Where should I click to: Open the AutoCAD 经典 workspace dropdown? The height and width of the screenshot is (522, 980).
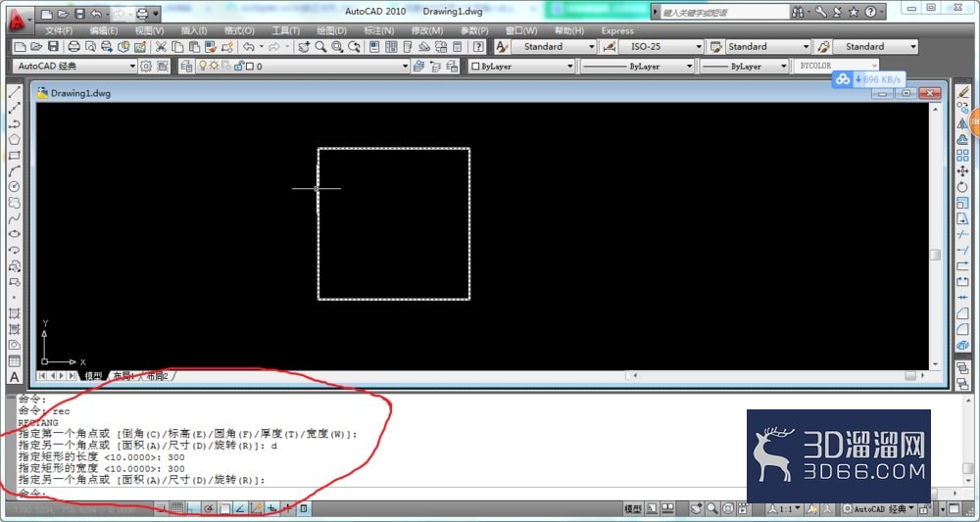(x=75, y=66)
